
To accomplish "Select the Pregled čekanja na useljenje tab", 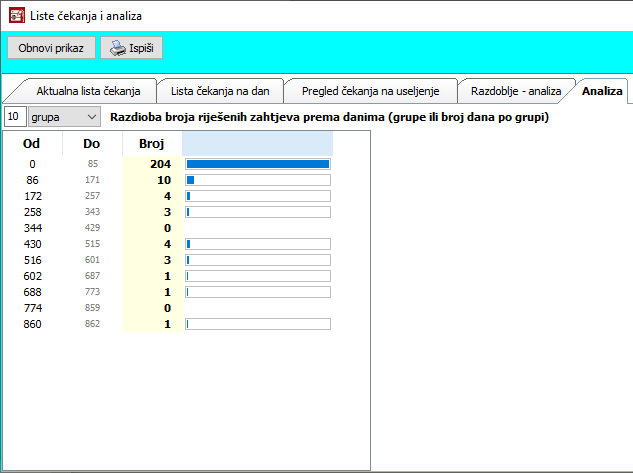I will [370, 91].
